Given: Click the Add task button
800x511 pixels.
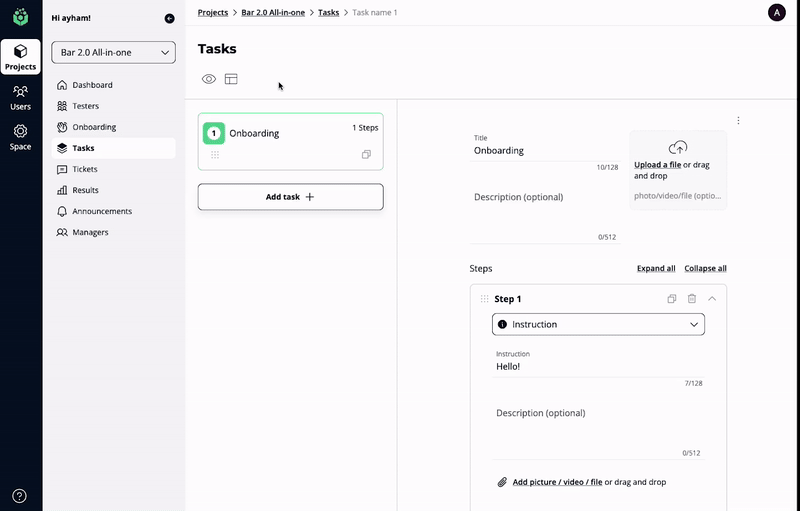Looking at the screenshot, I should [x=290, y=197].
